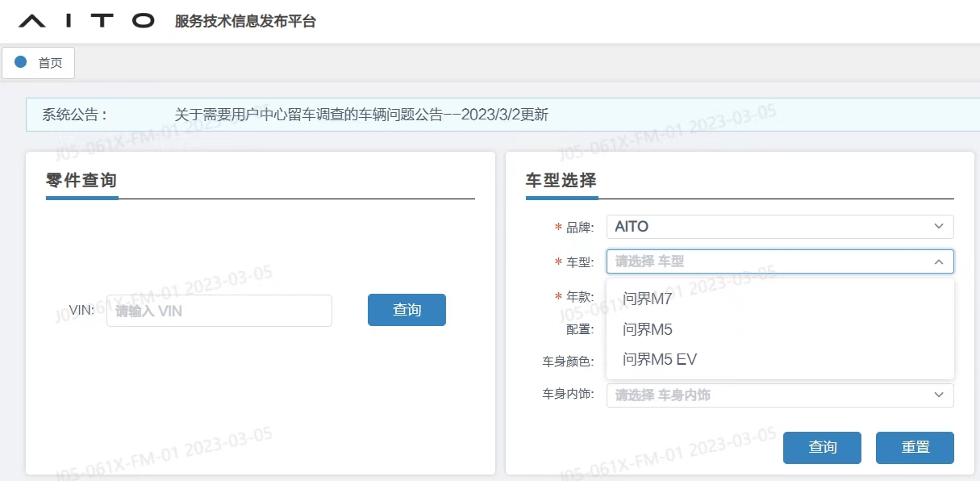Pick 问界M5 EV from the dropdown
This screenshot has height=481, width=980.
point(660,359)
